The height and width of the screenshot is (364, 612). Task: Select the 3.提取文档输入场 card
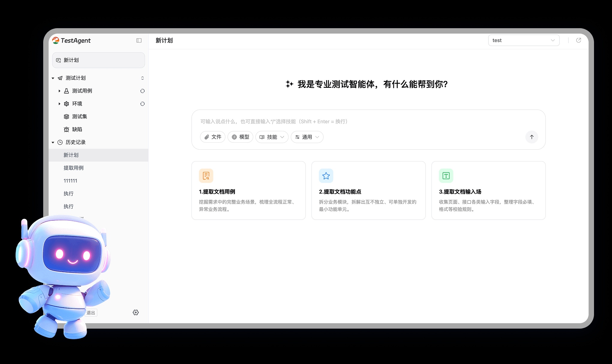(488, 191)
